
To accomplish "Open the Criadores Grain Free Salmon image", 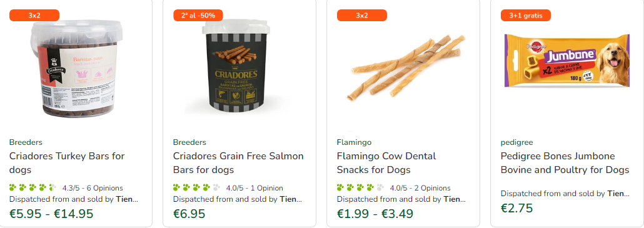I will tap(236, 67).
